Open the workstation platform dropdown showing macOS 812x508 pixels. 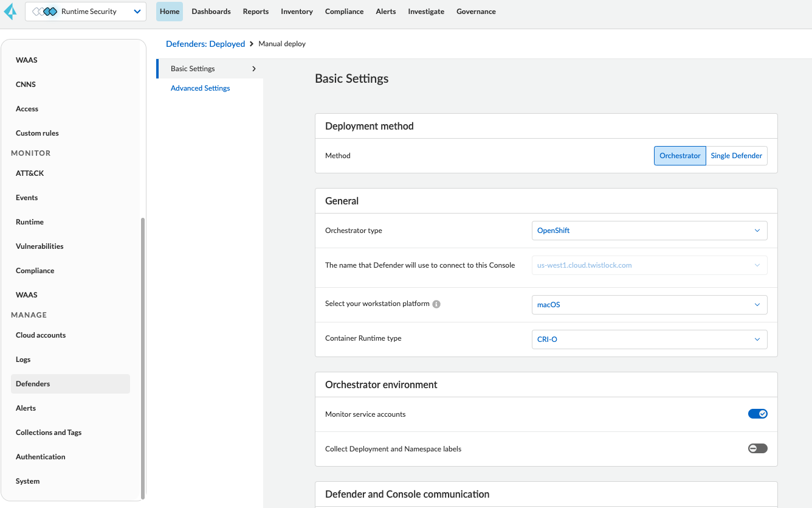click(649, 304)
